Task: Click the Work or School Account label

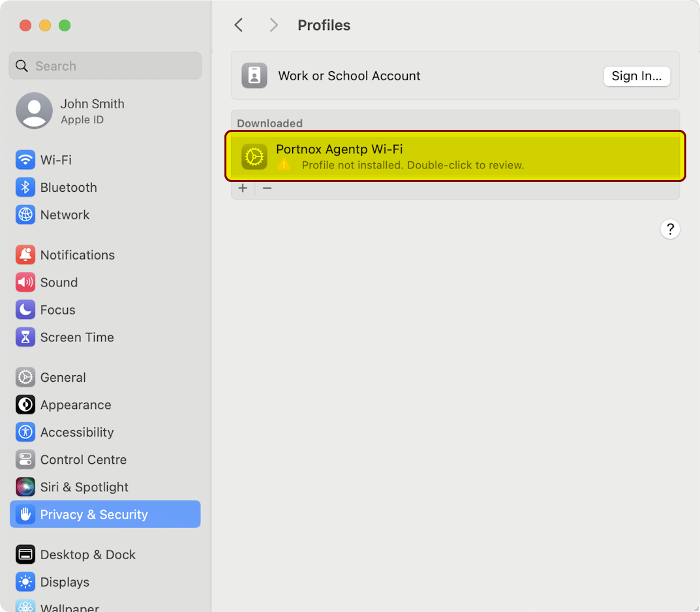Action: click(x=349, y=76)
